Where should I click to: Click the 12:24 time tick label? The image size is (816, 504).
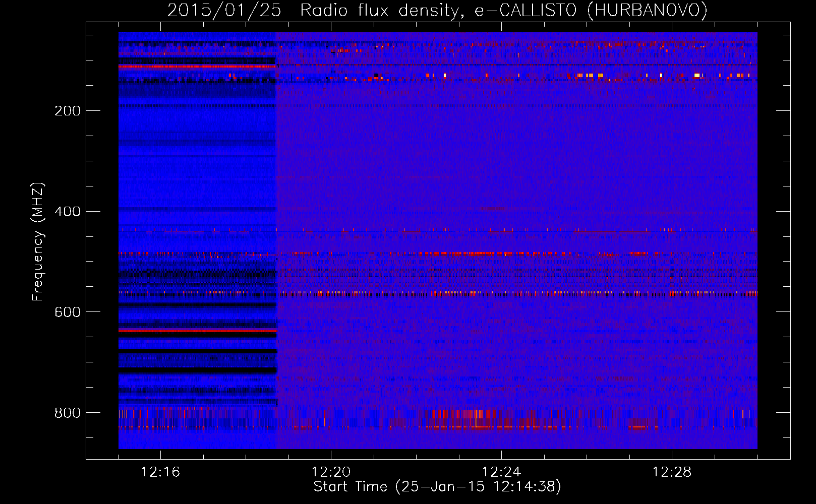[501, 472]
